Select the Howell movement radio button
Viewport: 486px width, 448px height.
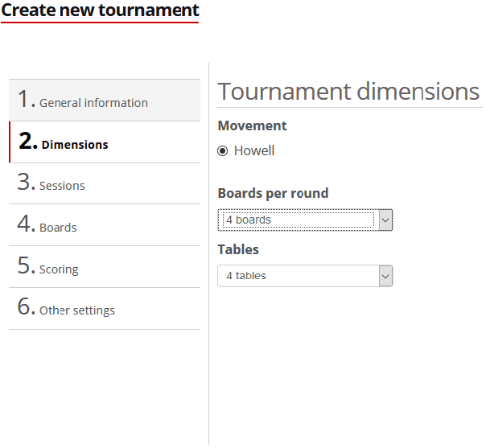pos(223,150)
